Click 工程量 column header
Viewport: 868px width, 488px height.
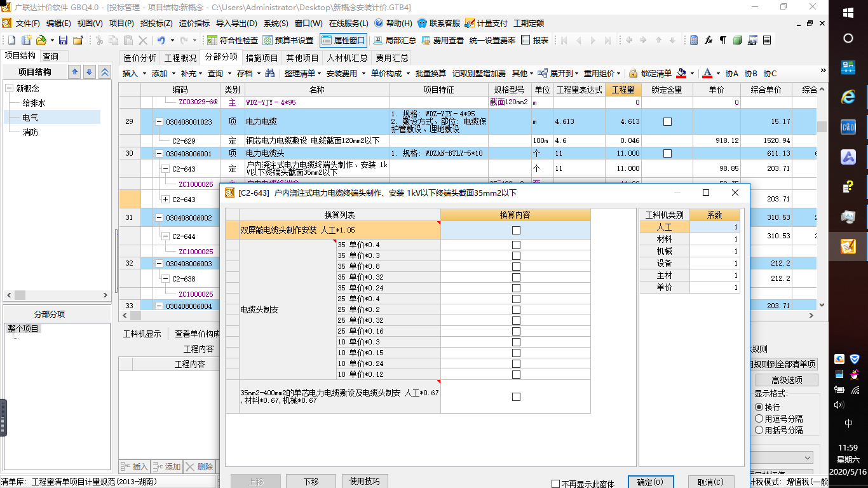[623, 90]
